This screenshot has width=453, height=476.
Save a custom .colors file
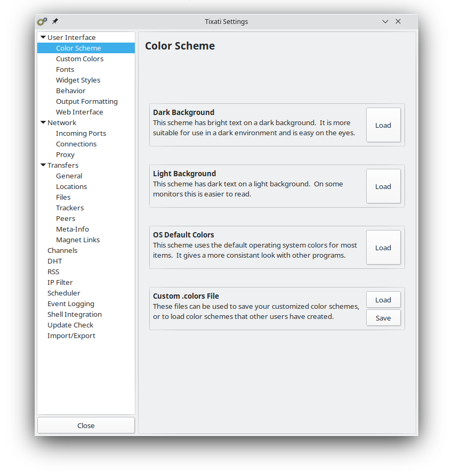pos(383,317)
